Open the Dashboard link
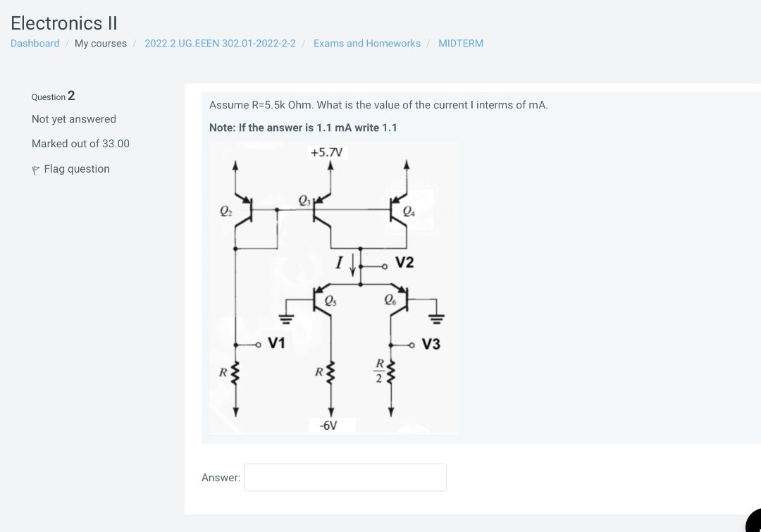The image size is (761, 532). [x=35, y=43]
